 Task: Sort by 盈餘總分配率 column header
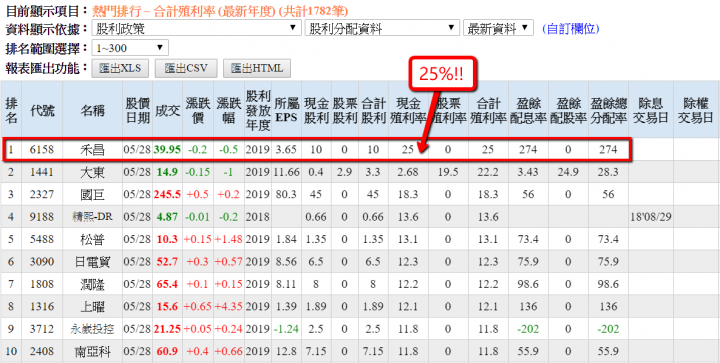coord(608,110)
